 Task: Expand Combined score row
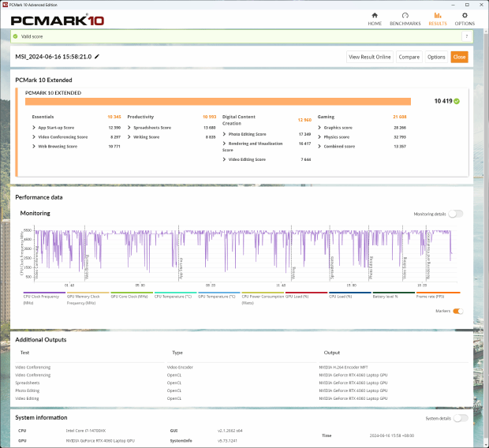coord(319,146)
